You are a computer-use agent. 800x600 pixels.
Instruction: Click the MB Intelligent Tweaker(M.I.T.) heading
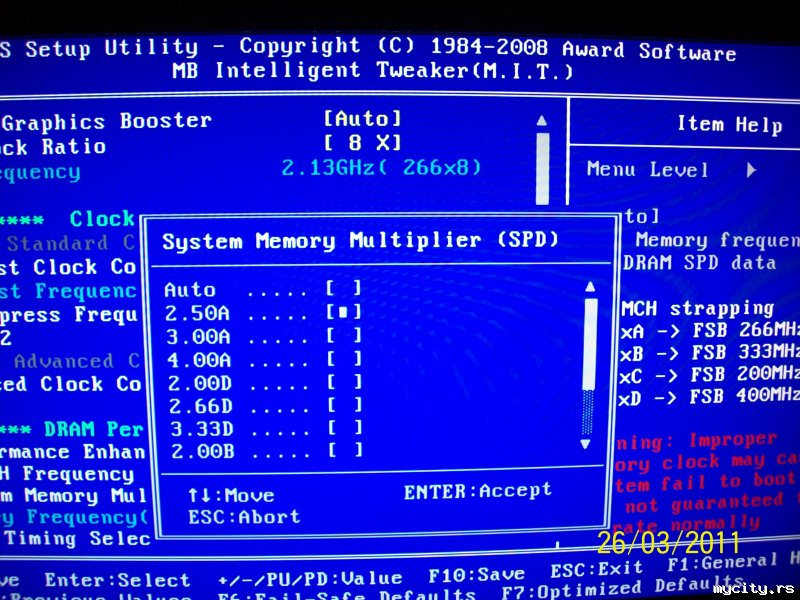pyautogui.click(x=372, y=70)
